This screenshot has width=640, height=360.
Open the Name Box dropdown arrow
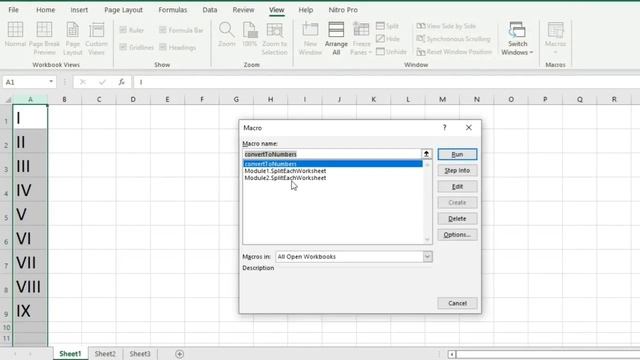tap(51, 82)
